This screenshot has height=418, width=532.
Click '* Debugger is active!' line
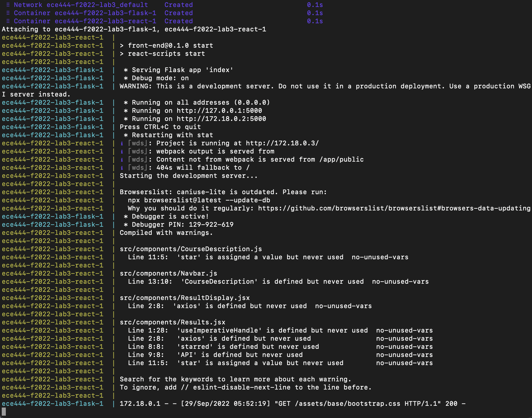pyautogui.click(x=166, y=217)
